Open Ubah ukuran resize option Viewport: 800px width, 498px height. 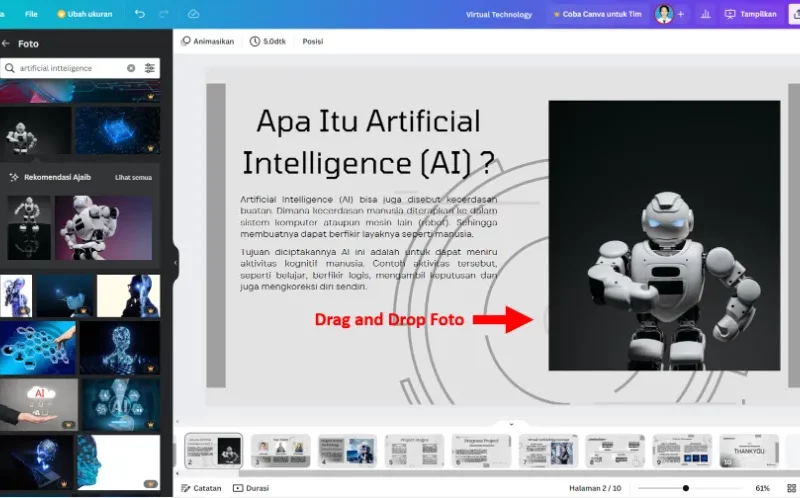pyautogui.click(x=84, y=14)
